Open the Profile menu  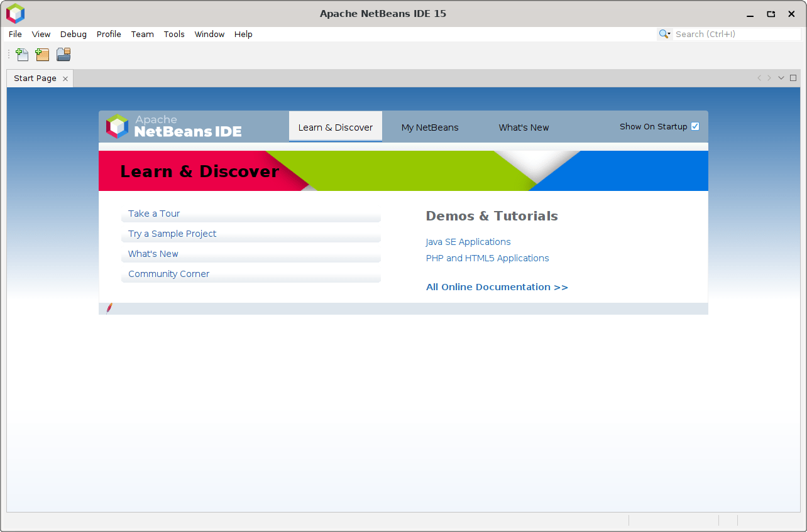point(109,34)
